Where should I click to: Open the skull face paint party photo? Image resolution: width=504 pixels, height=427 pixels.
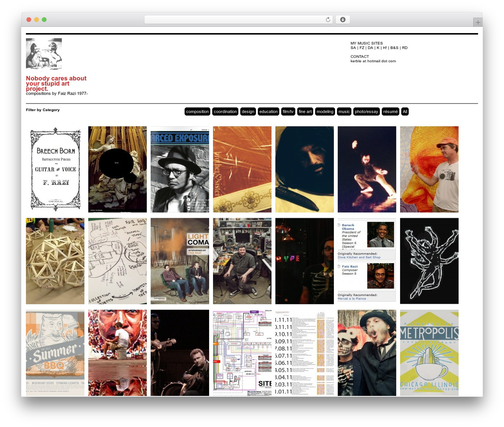tap(367, 353)
